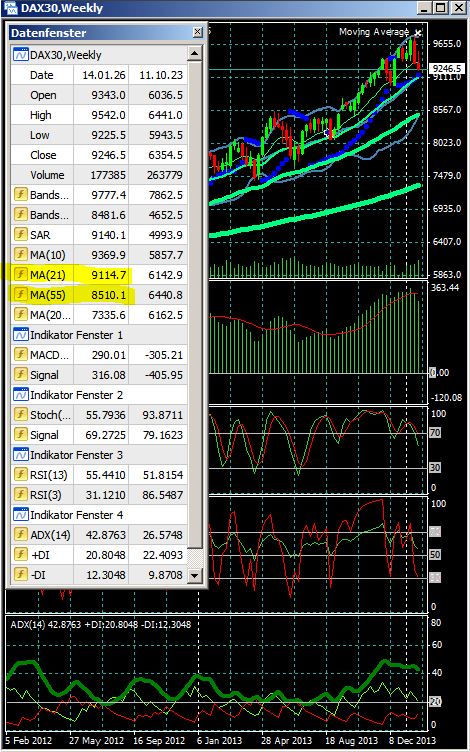Click the DAX30,Weekly chart window icon
Screen dimensions: 470x752
(11, 8)
